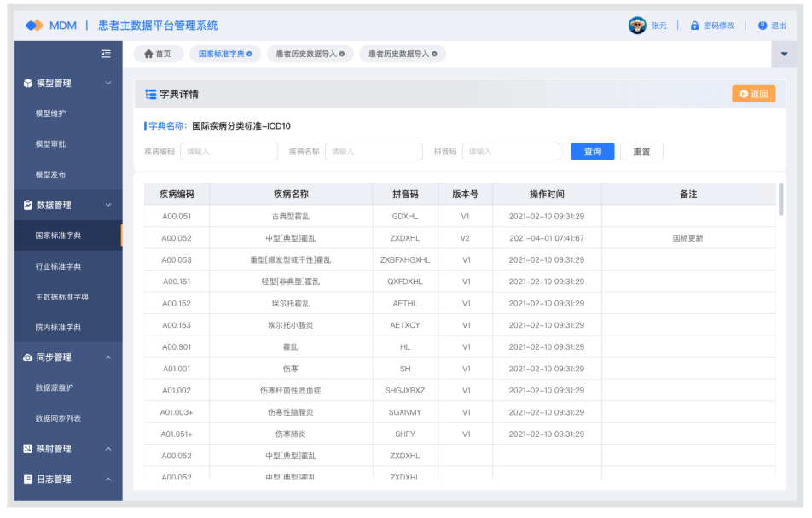The height and width of the screenshot is (518, 812).
Task: Open 模型维护 in sidebar
Action: 51,113
